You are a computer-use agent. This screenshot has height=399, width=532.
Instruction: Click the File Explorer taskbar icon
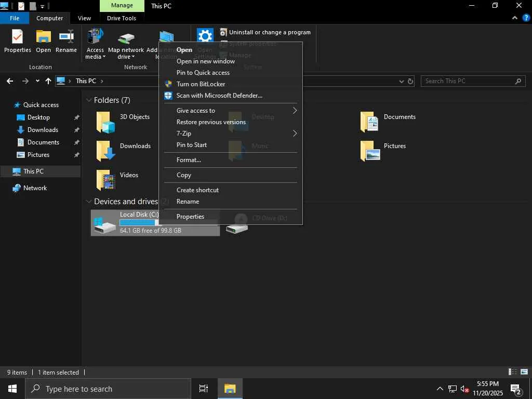(x=230, y=389)
